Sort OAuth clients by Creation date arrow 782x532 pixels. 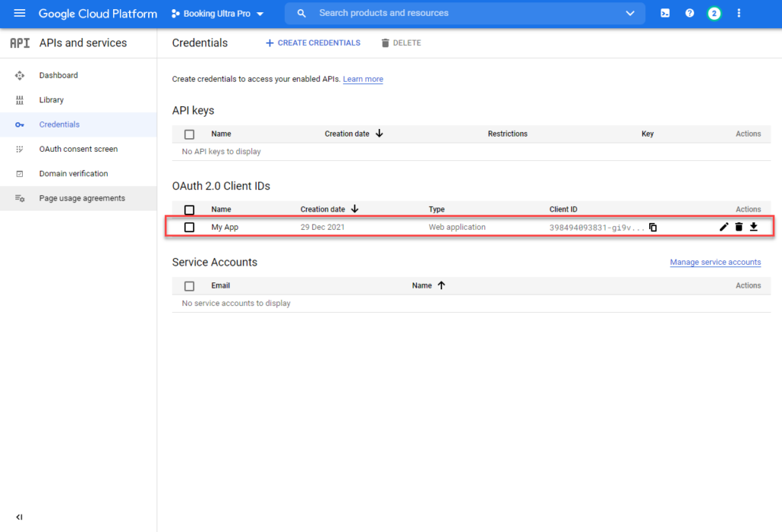click(354, 209)
